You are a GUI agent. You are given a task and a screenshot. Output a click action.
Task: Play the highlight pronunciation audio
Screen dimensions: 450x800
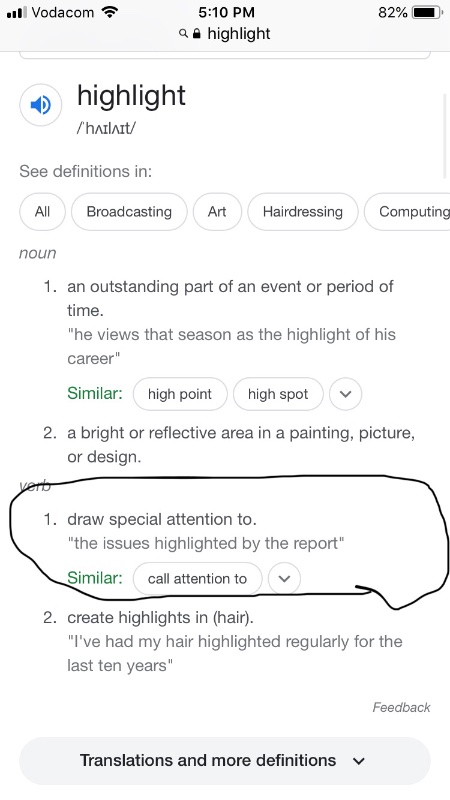[41, 105]
